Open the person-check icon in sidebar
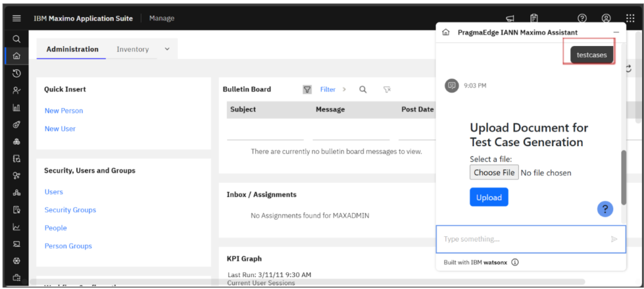 [x=16, y=91]
